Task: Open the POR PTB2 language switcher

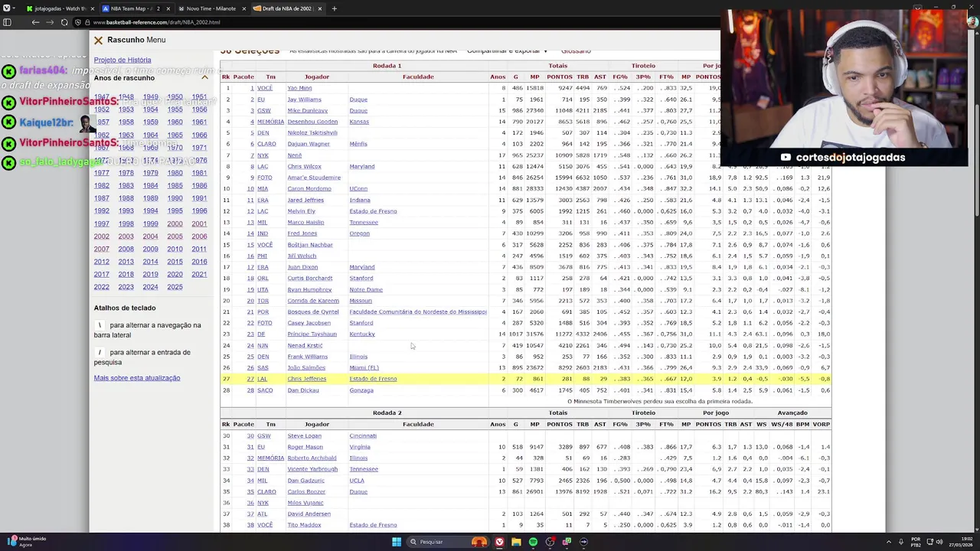Action: pyautogui.click(x=916, y=542)
